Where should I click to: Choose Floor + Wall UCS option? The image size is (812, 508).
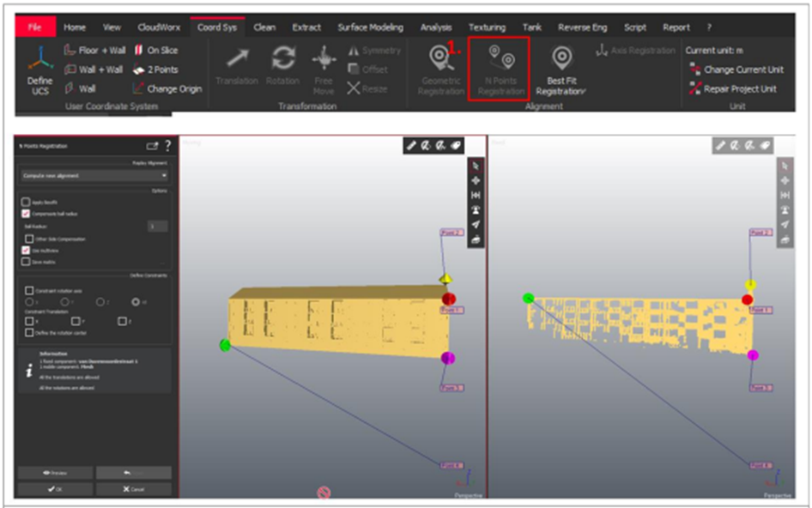94,51
